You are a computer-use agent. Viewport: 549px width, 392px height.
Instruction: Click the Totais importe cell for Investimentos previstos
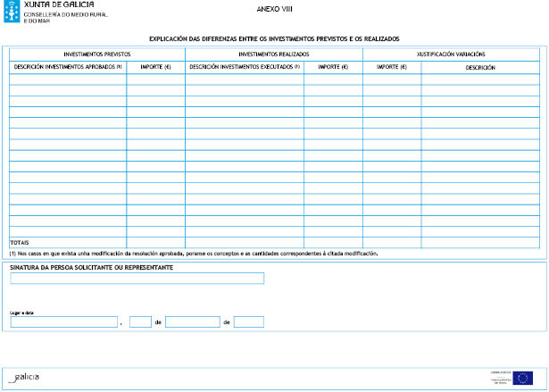[155, 243]
